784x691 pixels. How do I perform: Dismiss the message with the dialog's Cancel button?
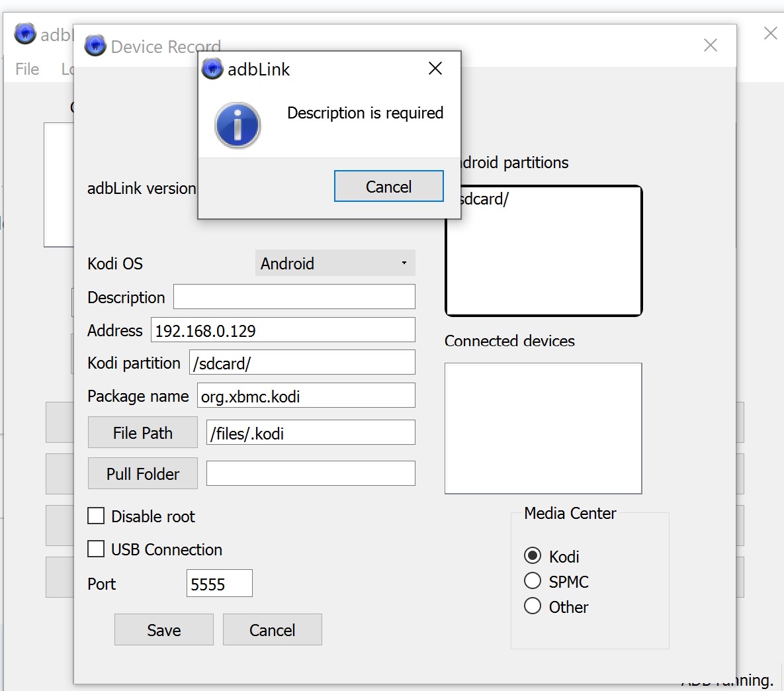tap(388, 186)
